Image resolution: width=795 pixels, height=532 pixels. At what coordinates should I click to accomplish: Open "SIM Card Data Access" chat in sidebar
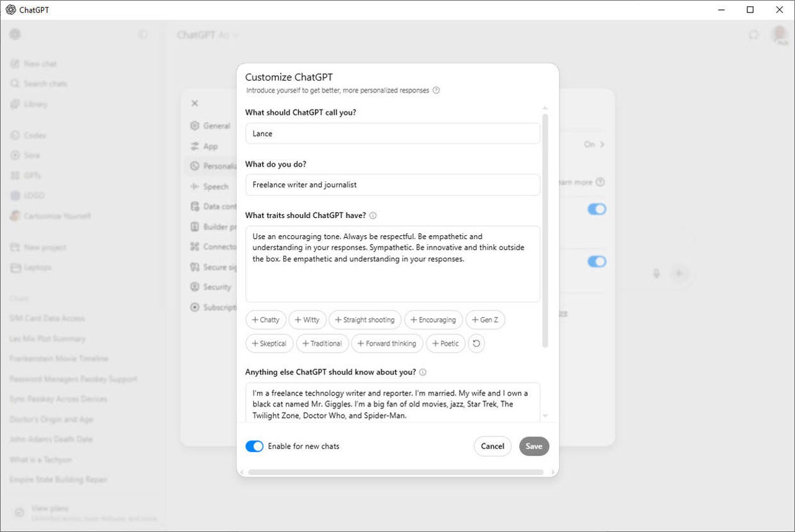[x=47, y=318]
